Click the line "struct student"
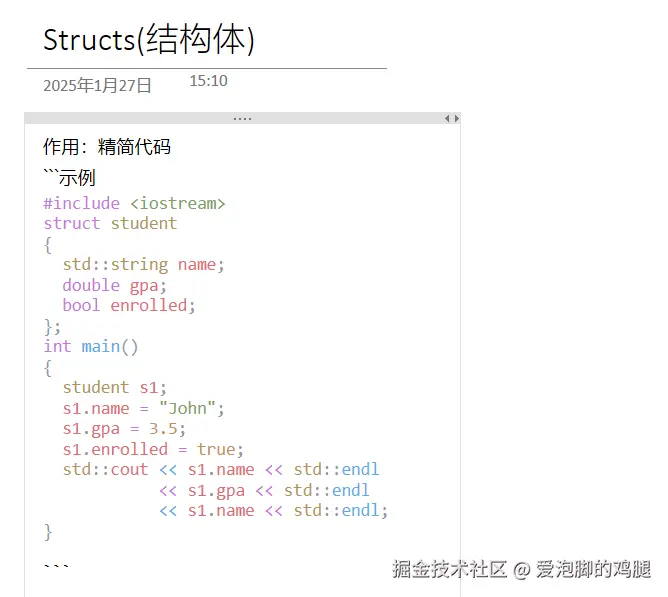 point(110,223)
